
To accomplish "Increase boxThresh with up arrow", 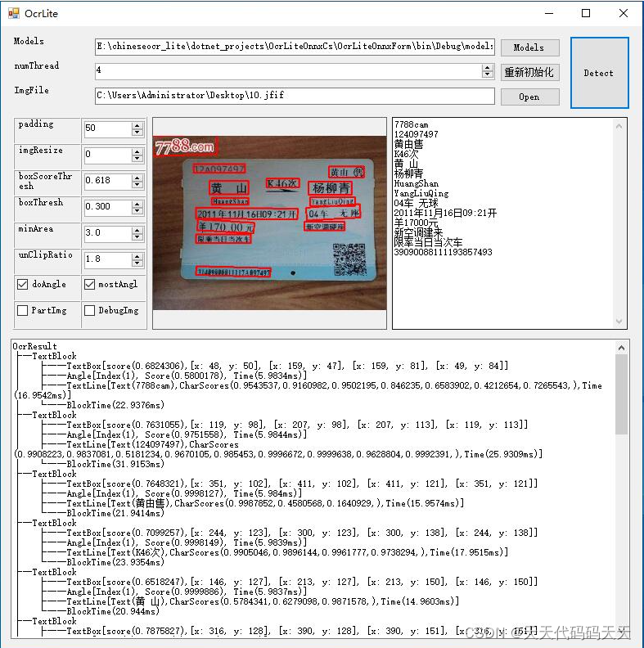I will (x=137, y=204).
